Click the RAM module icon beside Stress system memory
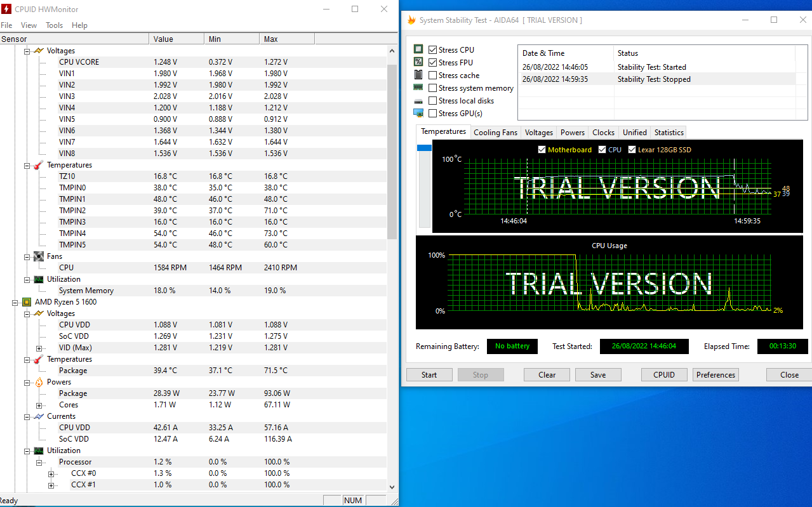Viewport: 812px width, 507px height. pyautogui.click(x=418, y=88)
